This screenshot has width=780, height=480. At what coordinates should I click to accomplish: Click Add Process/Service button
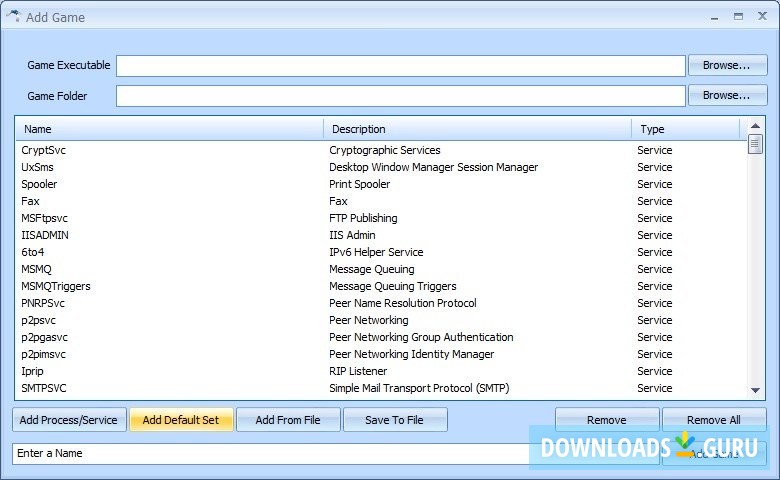click(x=69, y=420)
